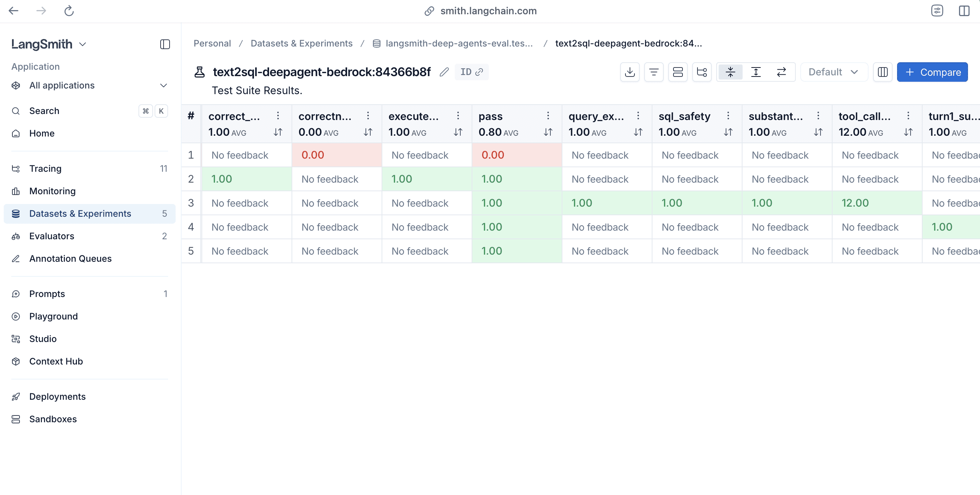
Task: Open the Search field in sidebar
Action: click(x=89, y=111)
